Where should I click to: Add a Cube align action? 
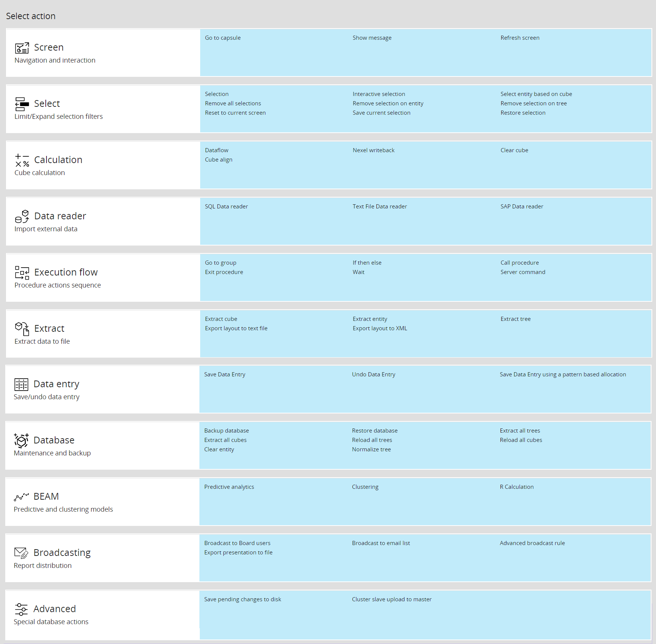[x=219, y=160]
